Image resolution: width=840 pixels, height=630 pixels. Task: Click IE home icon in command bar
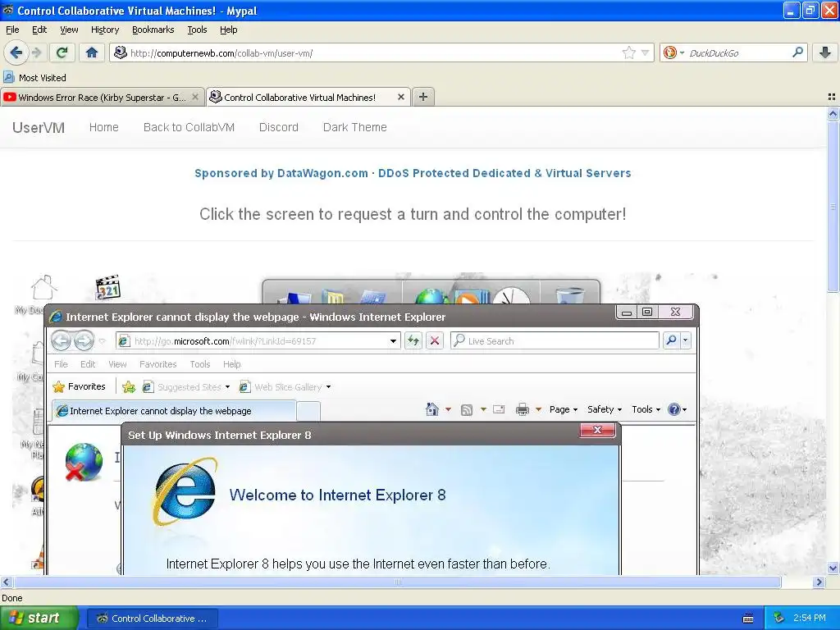point(431,410)
